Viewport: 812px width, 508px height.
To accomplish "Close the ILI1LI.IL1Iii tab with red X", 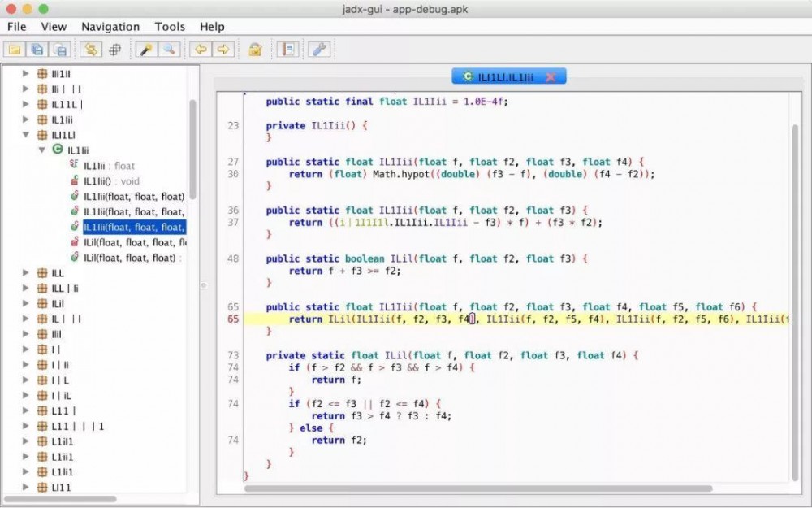I will click(x=551, y=77).
